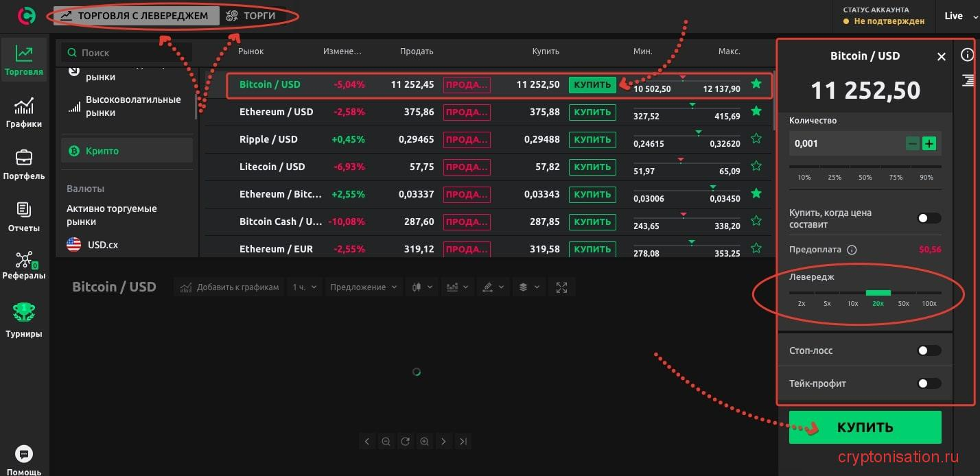Select the Крипто market category
Screen dimensions: 980x476
[127, 151]
